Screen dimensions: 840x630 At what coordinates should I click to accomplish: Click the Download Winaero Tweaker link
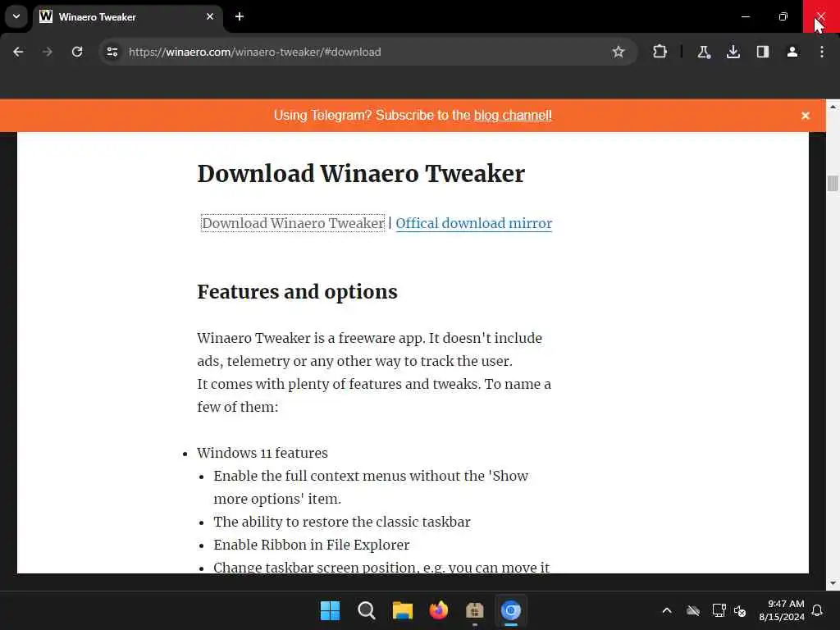coord(293,223)
